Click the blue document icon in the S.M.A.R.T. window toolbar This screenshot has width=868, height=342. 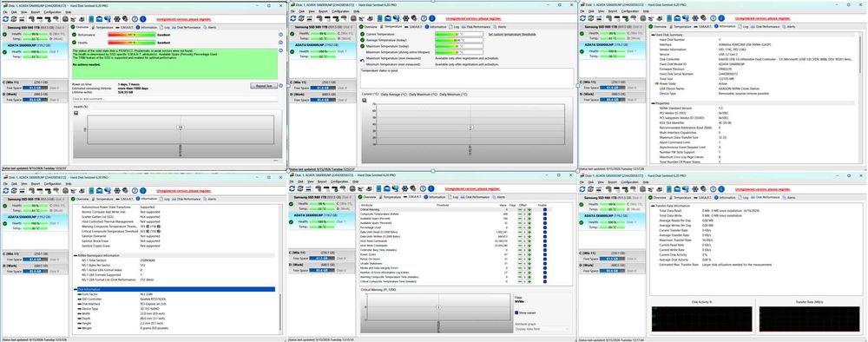[x=378, y=188]
